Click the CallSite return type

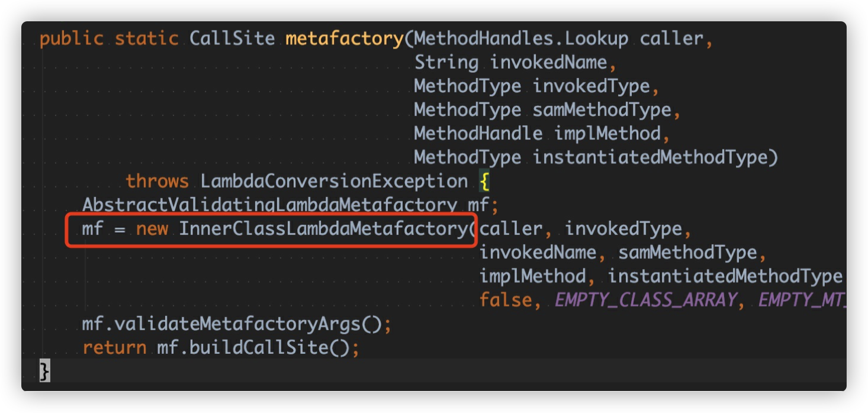(x=232, y=39)
